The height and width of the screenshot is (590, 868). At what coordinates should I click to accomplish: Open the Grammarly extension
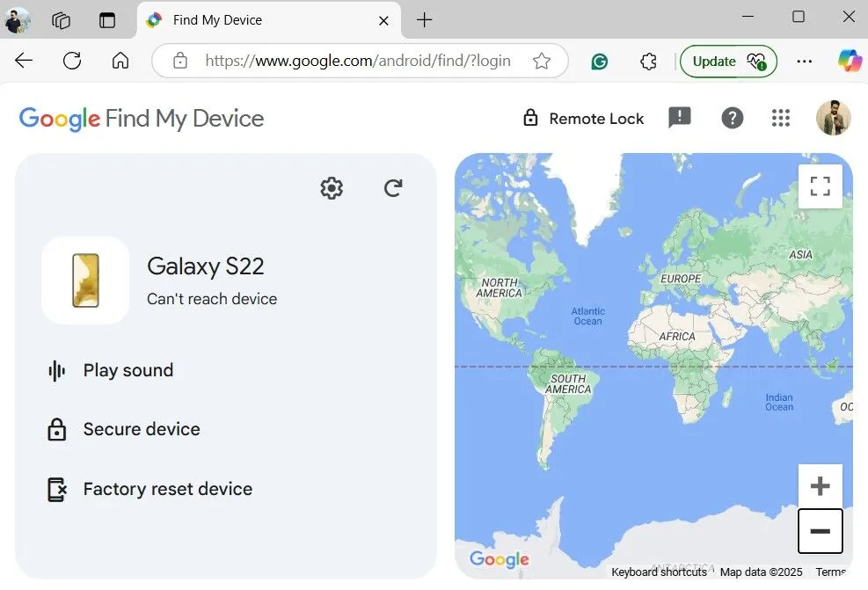coord(599,61)
